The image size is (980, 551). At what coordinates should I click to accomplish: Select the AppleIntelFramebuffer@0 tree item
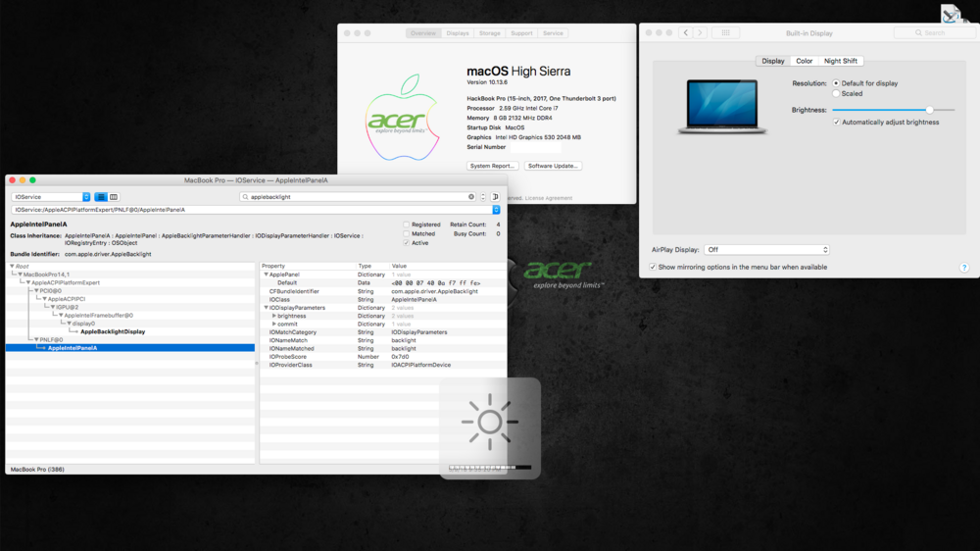pyautogui.click(x=98, y=316)
